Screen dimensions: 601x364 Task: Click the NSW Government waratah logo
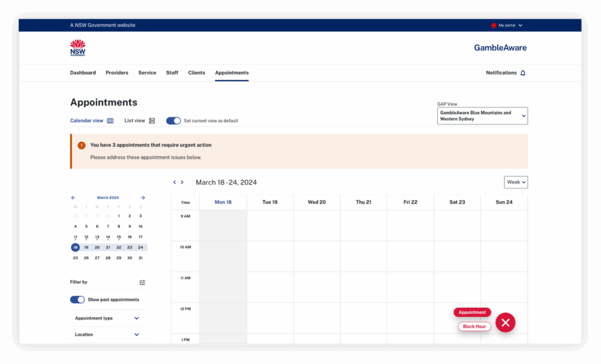coord(77,47)
